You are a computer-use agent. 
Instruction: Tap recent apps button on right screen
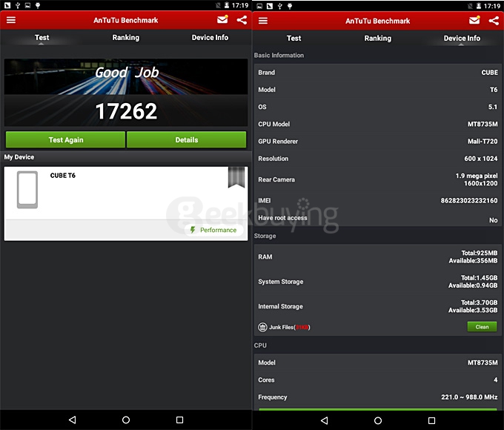tap(431, 420)
